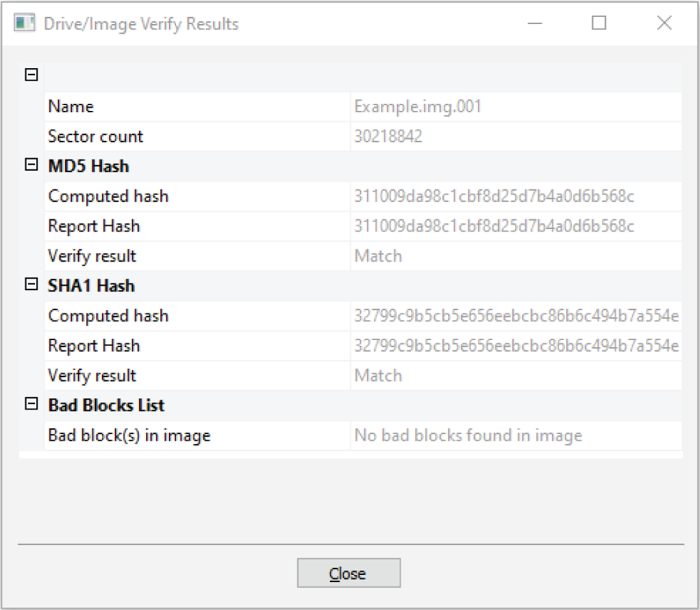700x610 pixels.
Task: Select the SHA1 Hash section header
Action: 91,286
